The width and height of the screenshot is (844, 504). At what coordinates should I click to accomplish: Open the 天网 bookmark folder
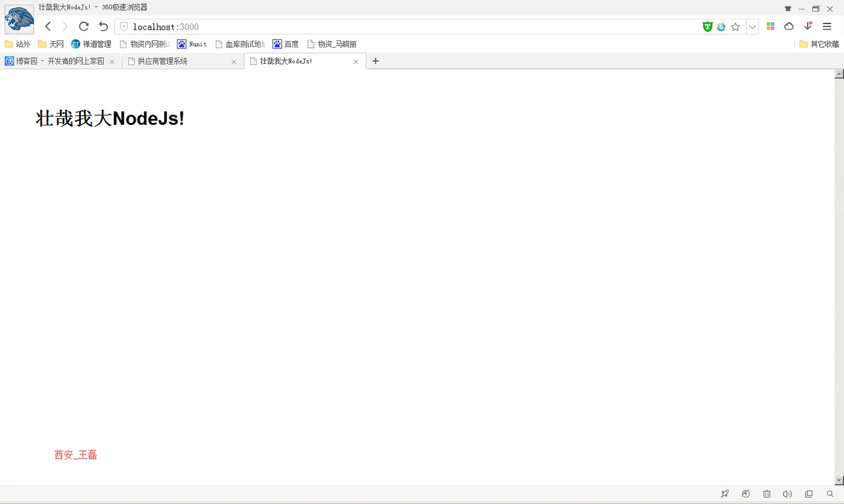click(x=51, y=44)
